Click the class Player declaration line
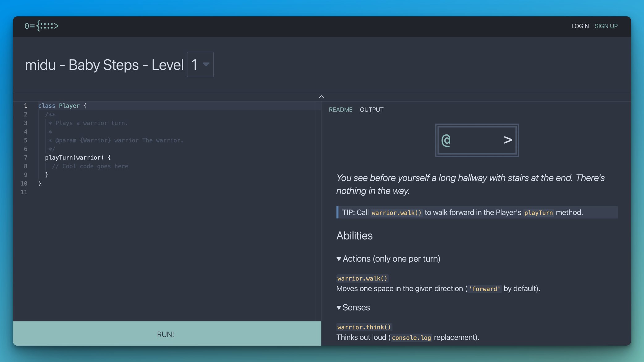Viewport: 644px width, 362px height. pos(62,106)
